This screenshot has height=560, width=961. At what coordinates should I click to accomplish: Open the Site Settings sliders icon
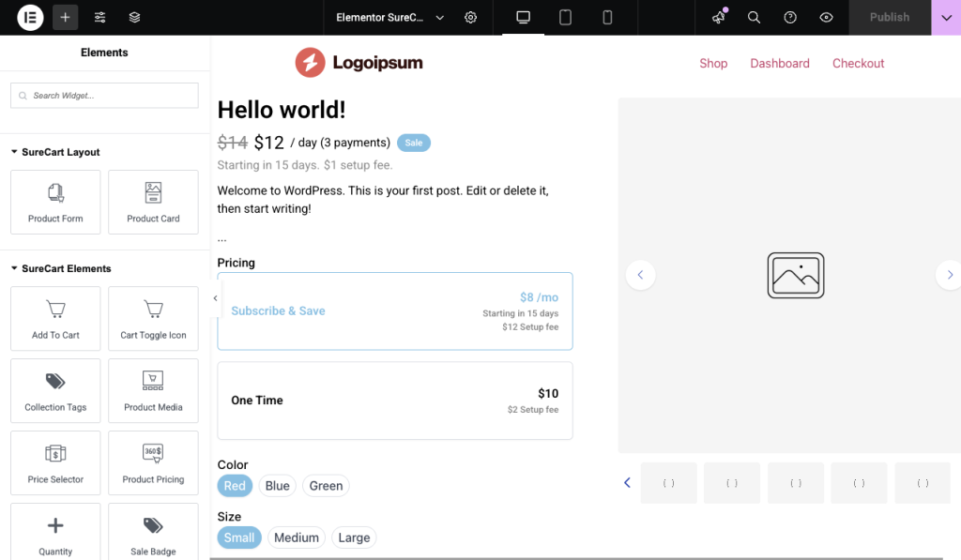click(x=99, y=18)
